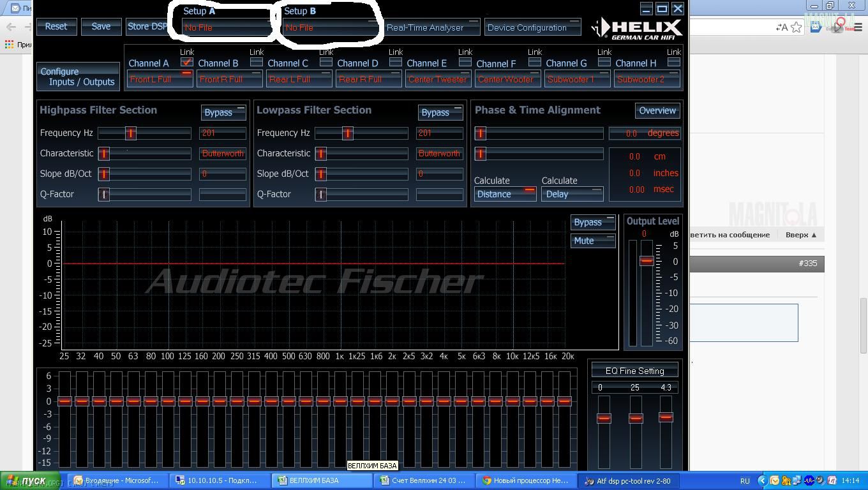
Task: Select the Subwoofer 1 channel G tab
Action: click(x=576, y=79)
